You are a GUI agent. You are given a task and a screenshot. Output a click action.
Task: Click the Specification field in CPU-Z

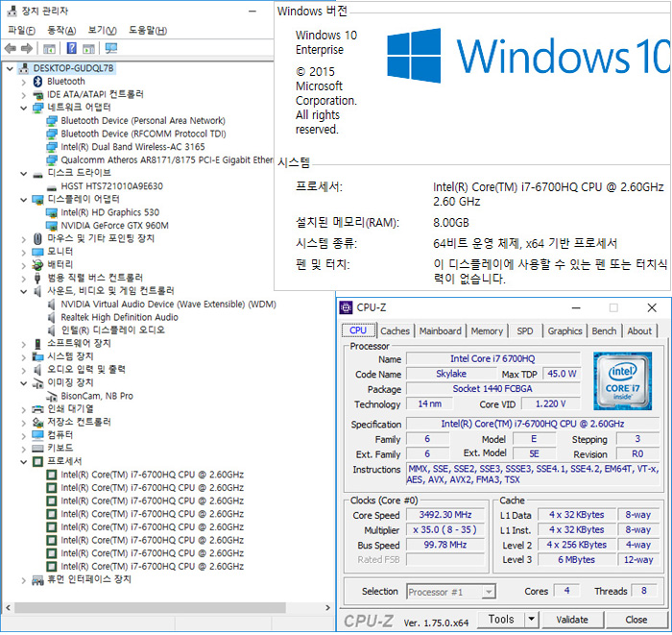click(532, 424)
